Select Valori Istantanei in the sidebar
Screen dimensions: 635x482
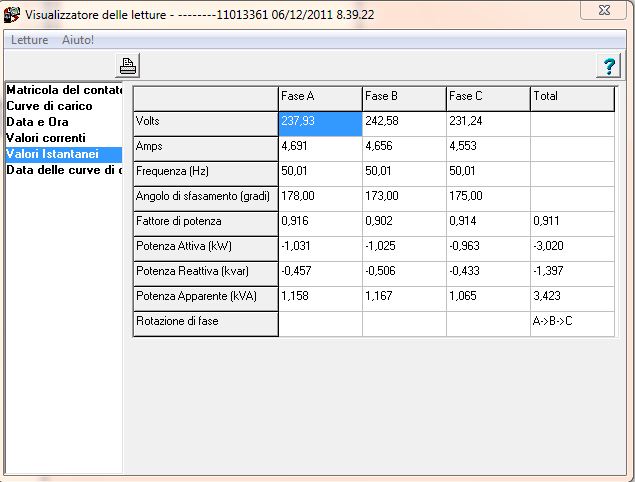pyautogui.click(x=52, y=154)
